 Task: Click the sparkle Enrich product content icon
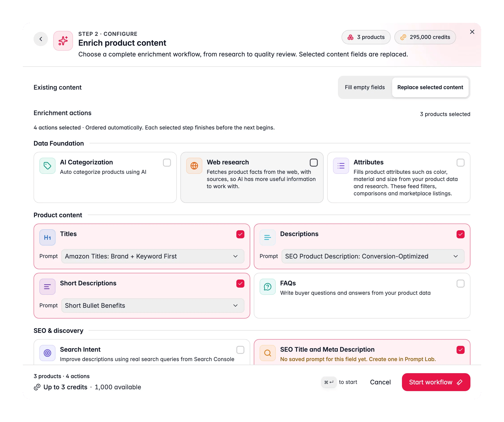[63, 41]
